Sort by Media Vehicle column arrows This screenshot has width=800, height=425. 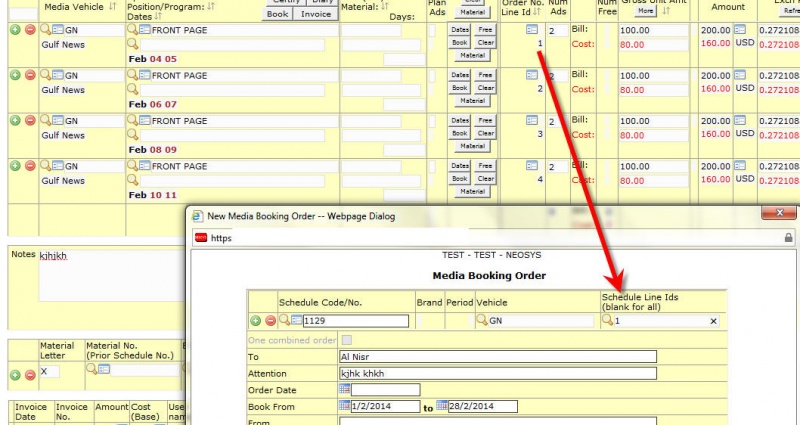pos(113,7)
